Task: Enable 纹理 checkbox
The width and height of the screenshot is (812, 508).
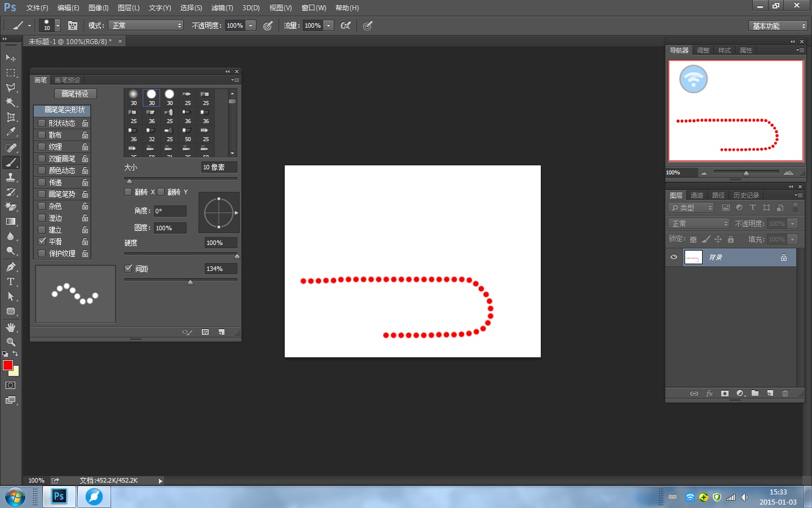Action: coord(42,147)
